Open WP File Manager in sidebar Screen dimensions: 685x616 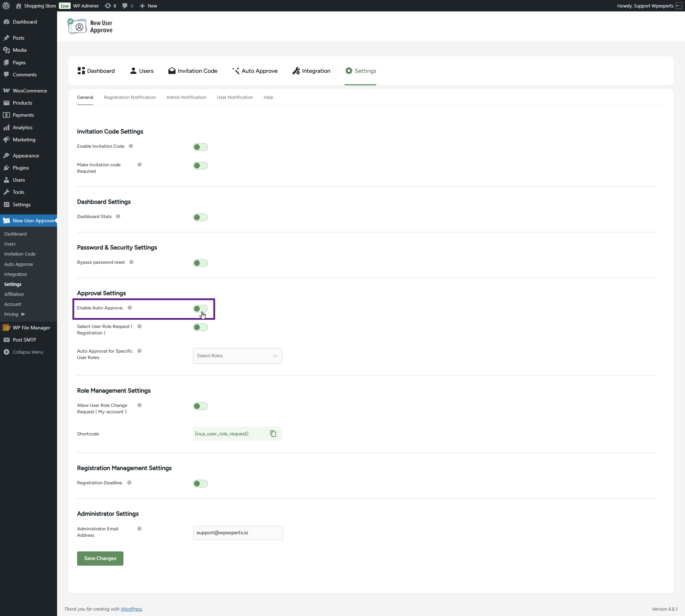[31, 328]
